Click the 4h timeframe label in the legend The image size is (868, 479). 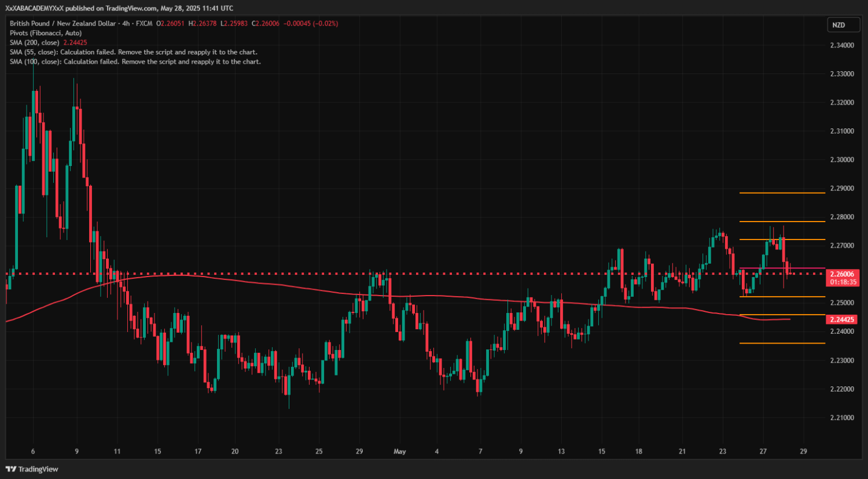click(126, 24)
